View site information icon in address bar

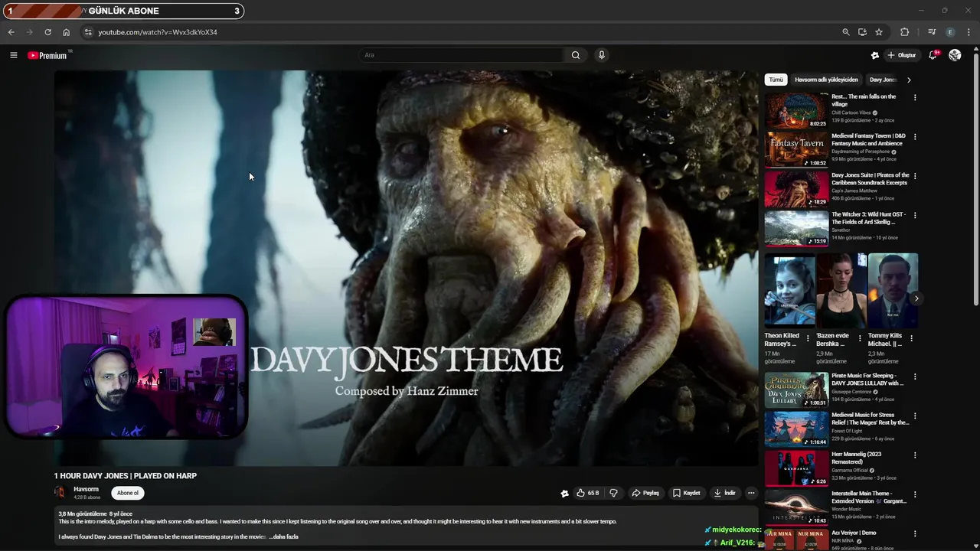pyautogui.click(x=88, y=32)
